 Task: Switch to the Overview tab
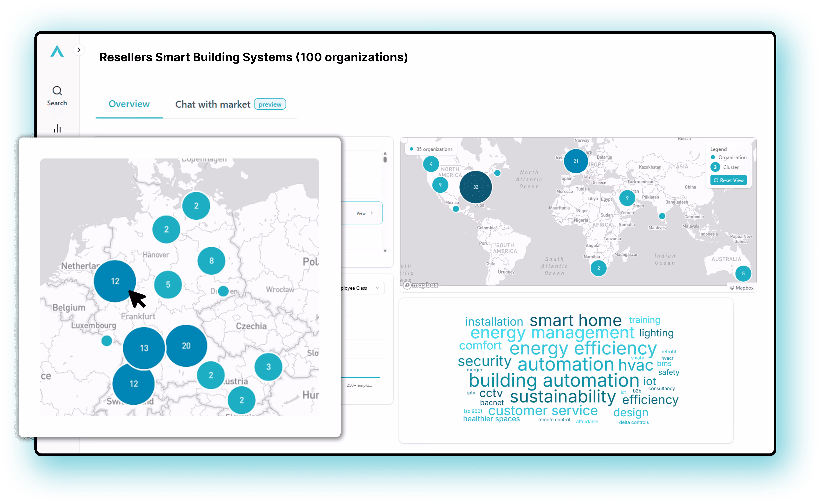129,104
